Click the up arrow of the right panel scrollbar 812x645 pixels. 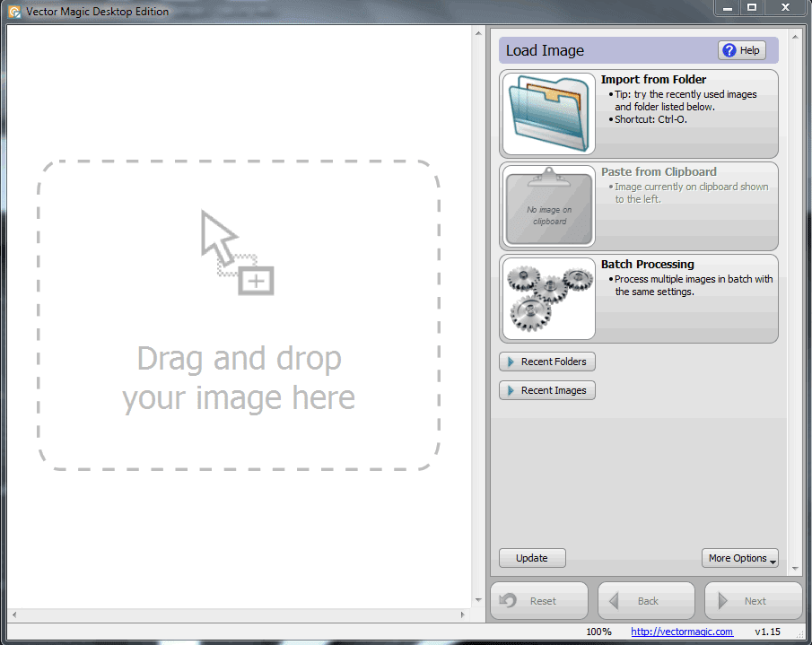(793, 36)
